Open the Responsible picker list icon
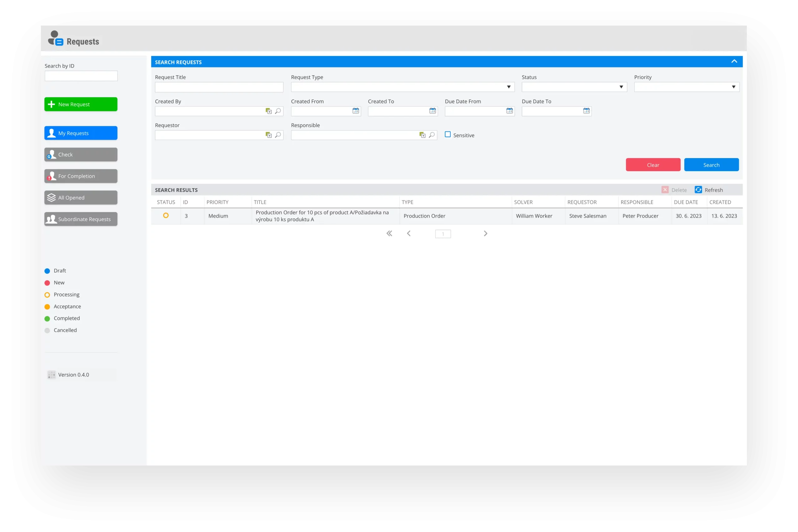 click(x=422, y=135)
